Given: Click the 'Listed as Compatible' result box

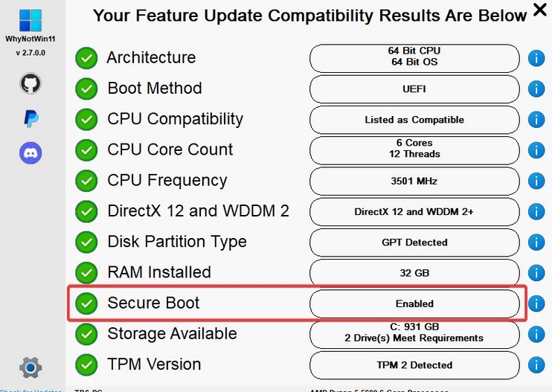Looking at the screenshot, I should pyautogui.click(x=414, y=120).
